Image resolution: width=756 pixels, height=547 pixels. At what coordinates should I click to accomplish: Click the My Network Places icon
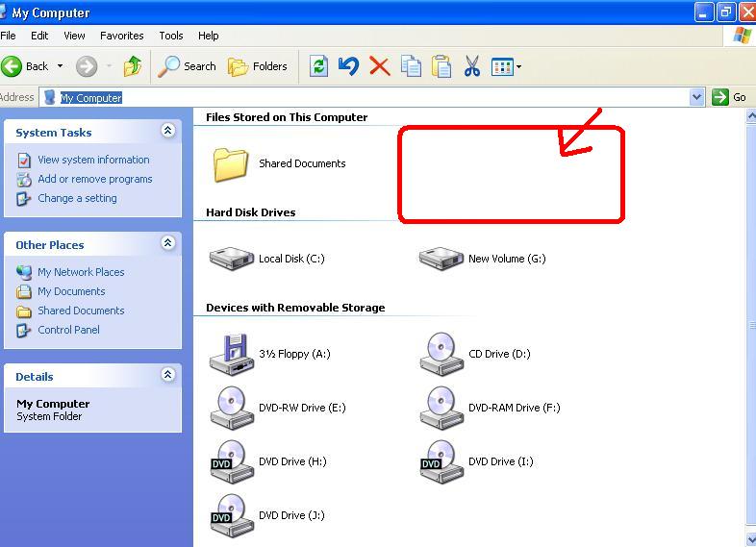[x=24, y=272]
